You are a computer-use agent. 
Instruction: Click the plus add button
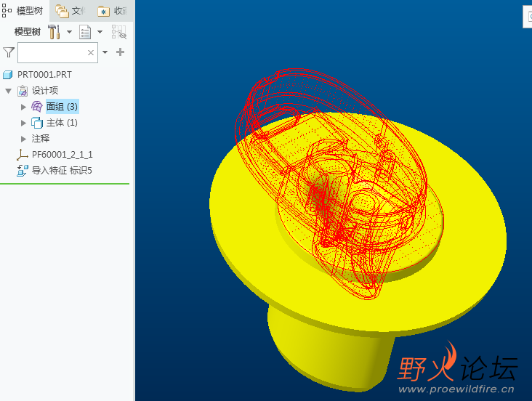click(120, 52)
